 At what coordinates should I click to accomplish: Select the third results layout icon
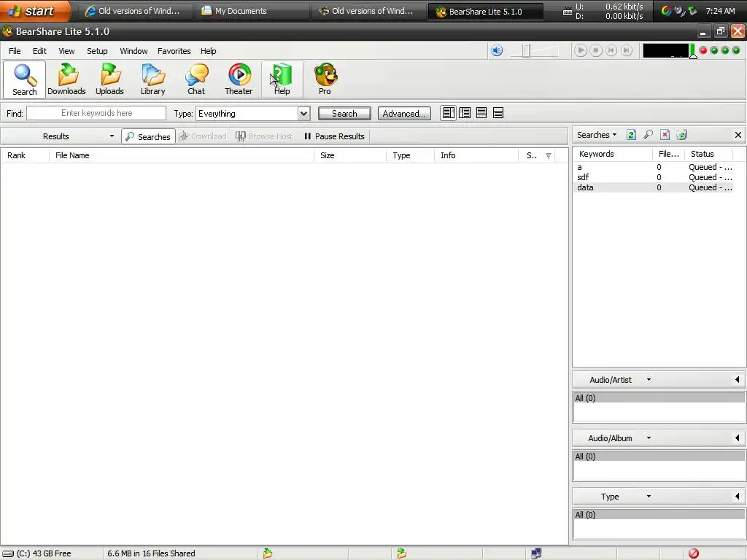(481, 113)
